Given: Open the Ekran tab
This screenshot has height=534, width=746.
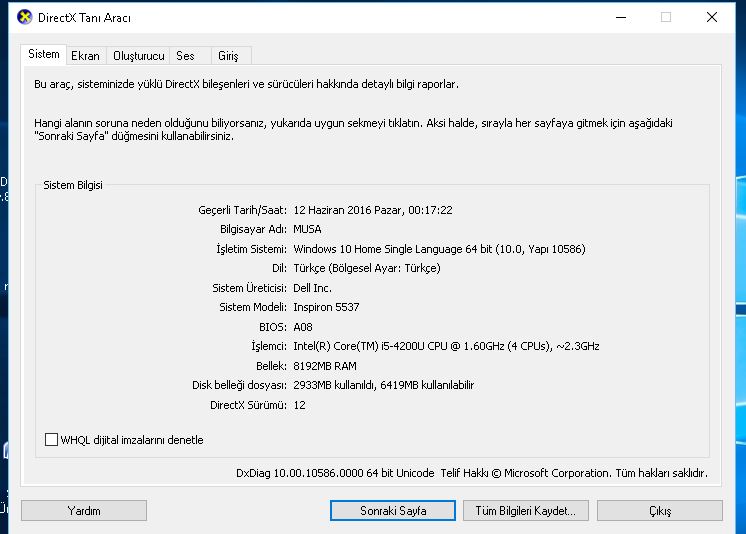Looking at the screenshot, I should coord(86,56).
